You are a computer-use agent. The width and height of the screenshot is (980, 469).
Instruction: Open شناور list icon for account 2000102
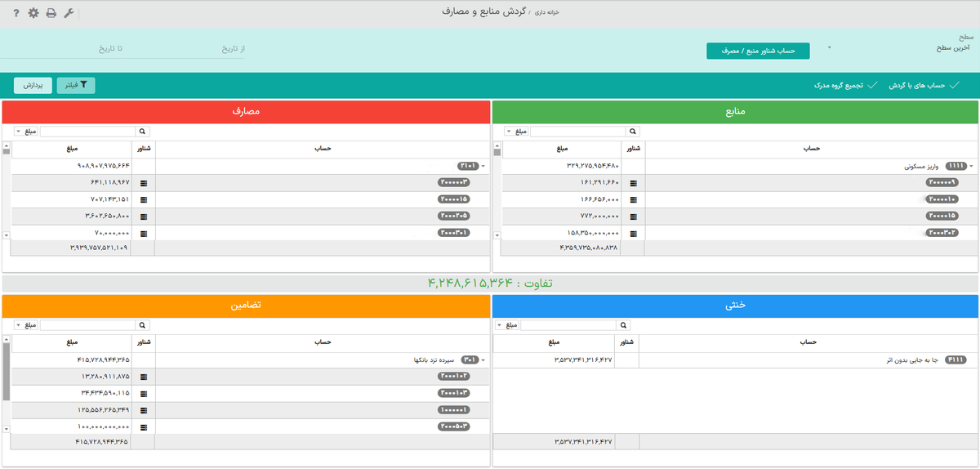coord(144,377)
